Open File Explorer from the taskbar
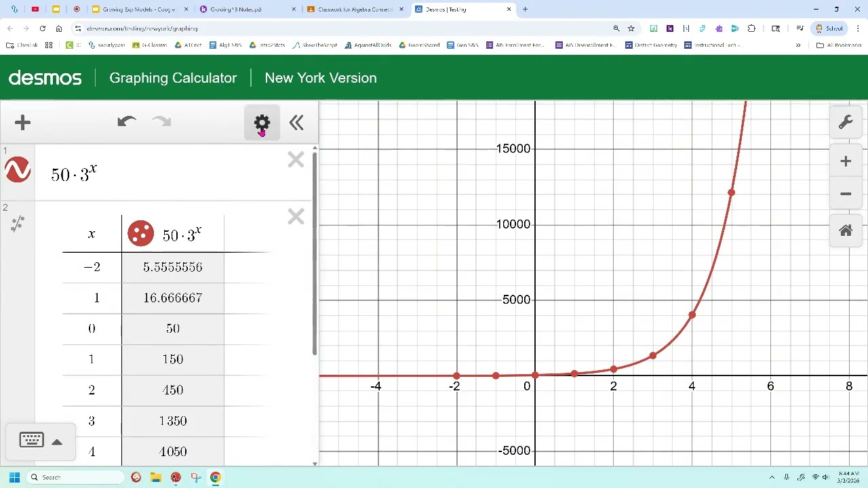 click(155, 477)
